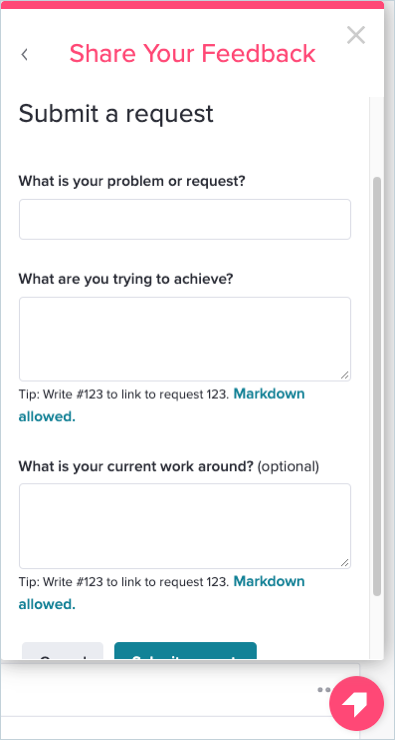Open Markdown allowed link under achieve field
Screen dimensions: 395x740
(161, 405)
